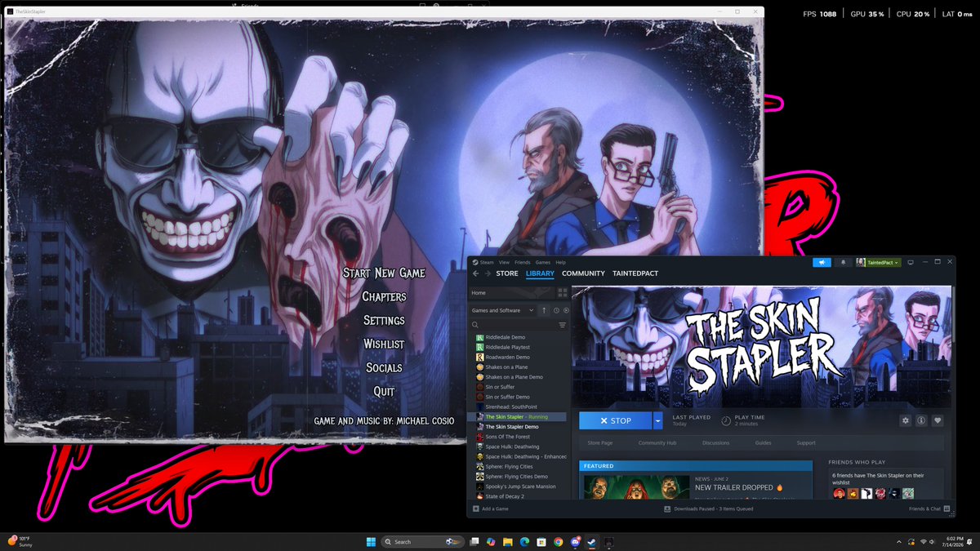Click the Steam forward navigation arrow
Image resolution: width=980 pixels, height=551 pixels.
pyautogui.click(x=487, y=273)
